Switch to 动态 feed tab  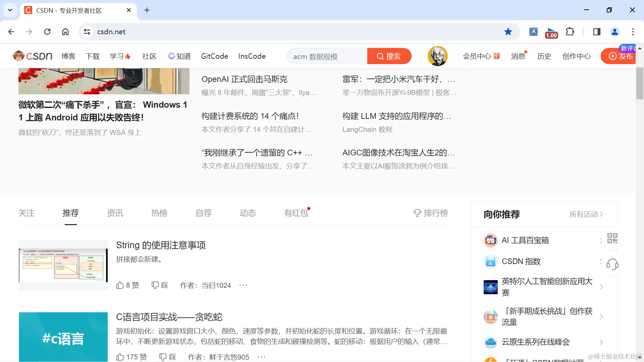pyautogui.click(x=248, y=213)
